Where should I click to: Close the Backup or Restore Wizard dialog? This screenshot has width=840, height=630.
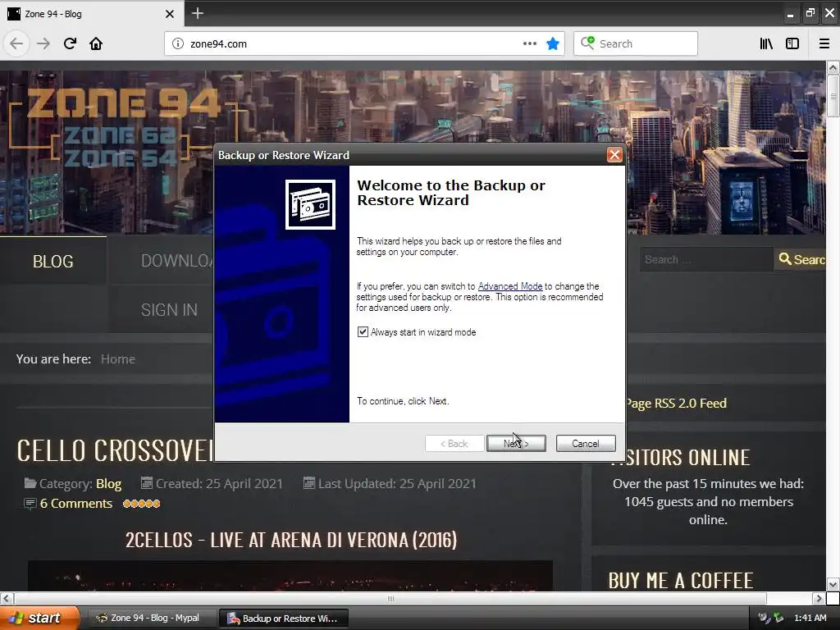coord(614,155)
